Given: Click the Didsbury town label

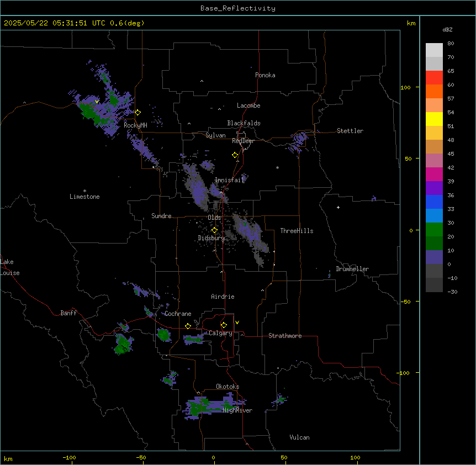Looking at the screenshot, I should tap(211, 238).
